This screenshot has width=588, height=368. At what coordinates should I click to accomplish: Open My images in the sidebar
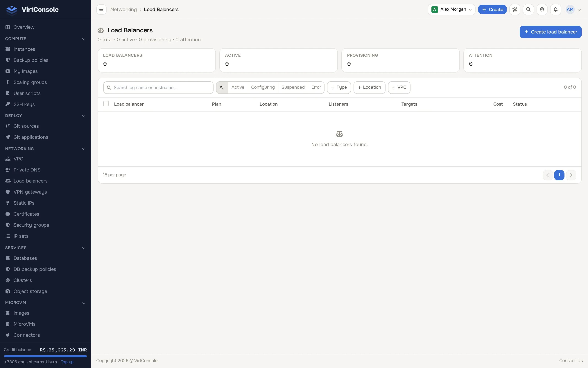(x=45, y=71)
